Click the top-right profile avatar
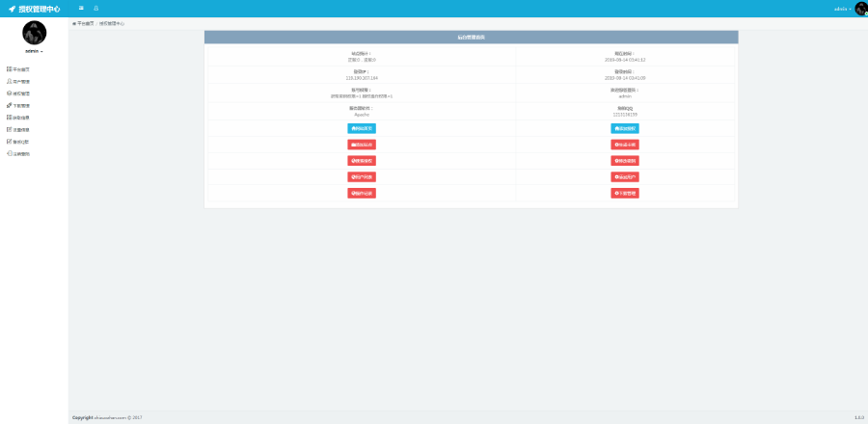The image size is (868, 424). (861, 9)
